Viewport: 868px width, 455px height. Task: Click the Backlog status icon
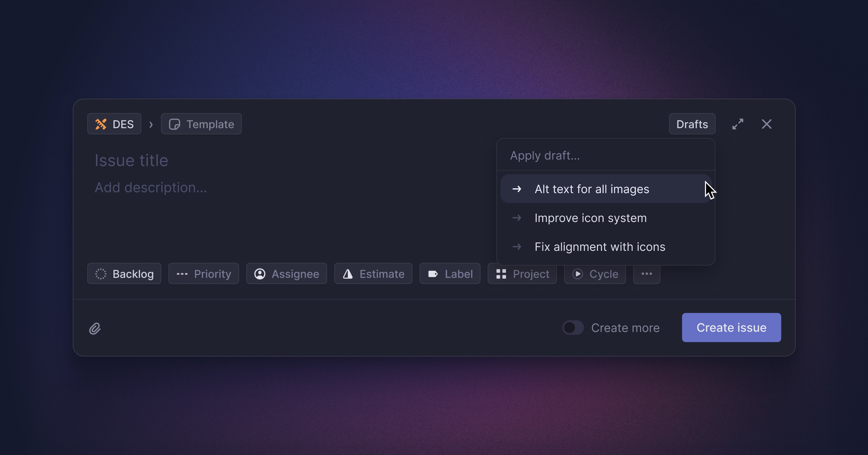tap(101, 273)
